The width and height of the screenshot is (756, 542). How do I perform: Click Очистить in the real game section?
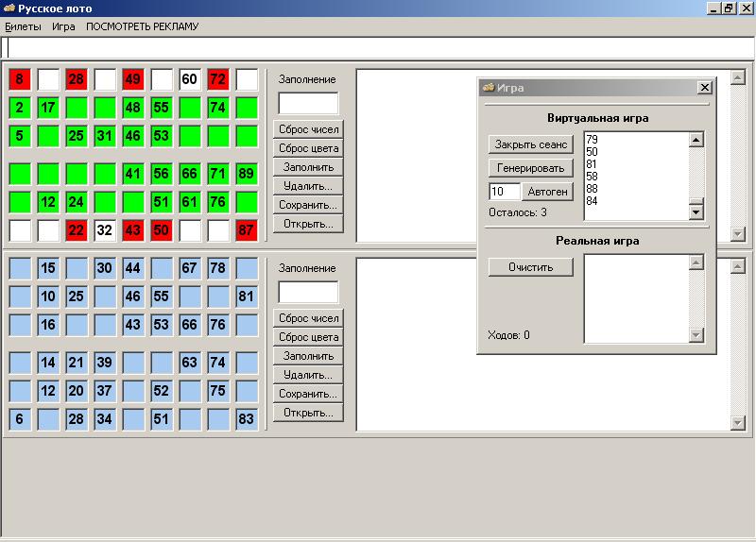(x=531, y=266)
